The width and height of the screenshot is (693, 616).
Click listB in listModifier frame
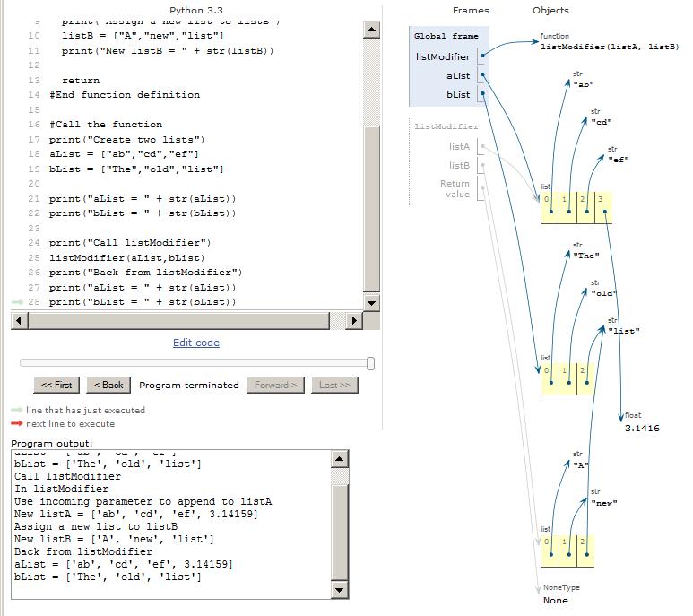459,165
